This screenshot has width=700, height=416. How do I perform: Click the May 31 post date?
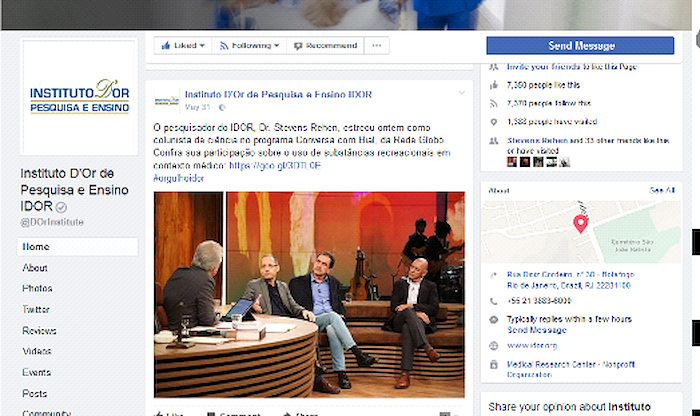[197, 107]
